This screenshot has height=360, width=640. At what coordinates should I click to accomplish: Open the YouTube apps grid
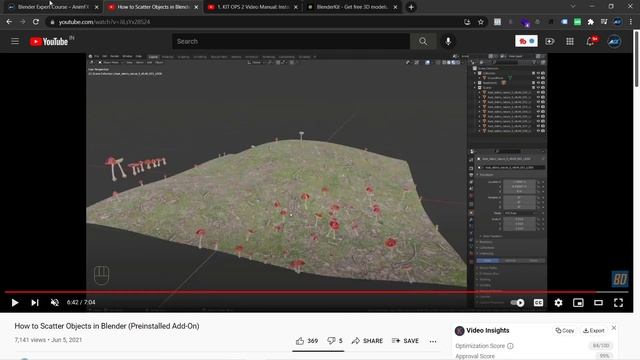[570, 41]
